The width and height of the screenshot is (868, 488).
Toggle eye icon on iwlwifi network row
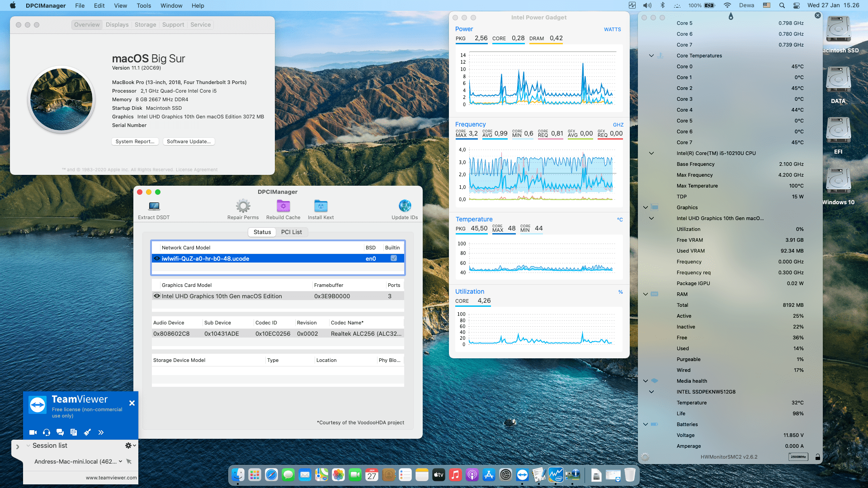[156, 258]
